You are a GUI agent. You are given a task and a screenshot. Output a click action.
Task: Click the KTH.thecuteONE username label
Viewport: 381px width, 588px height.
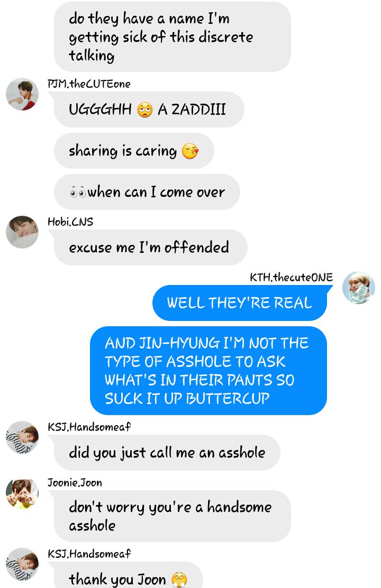pos(291,277)
